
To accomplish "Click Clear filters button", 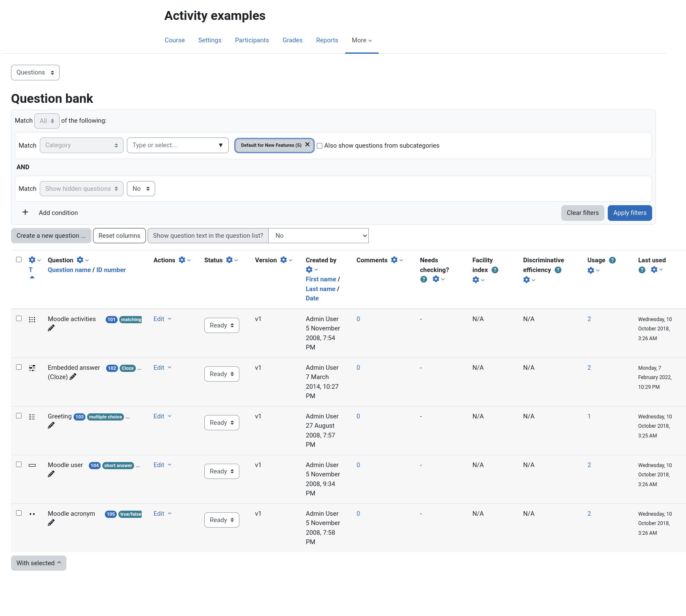I will (583, 213).
